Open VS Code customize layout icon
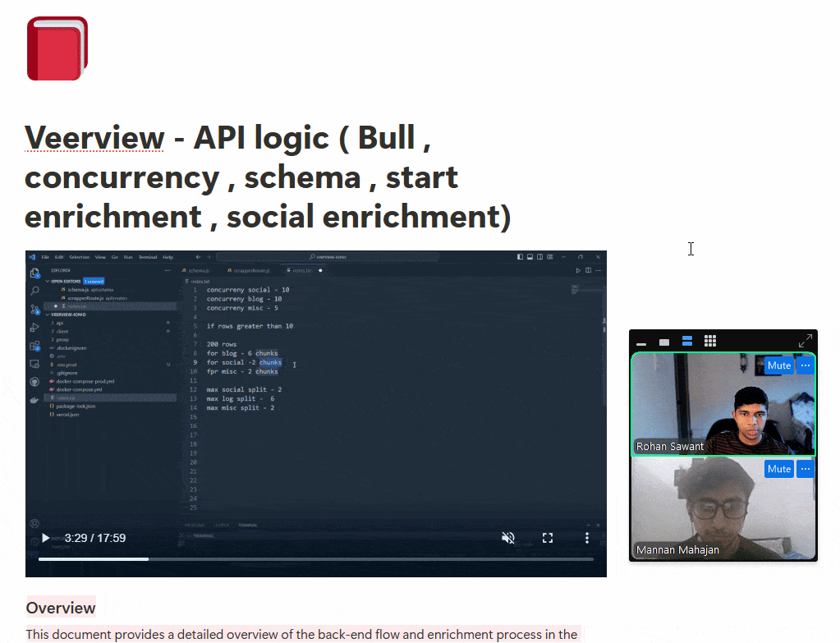 point(549,257)
